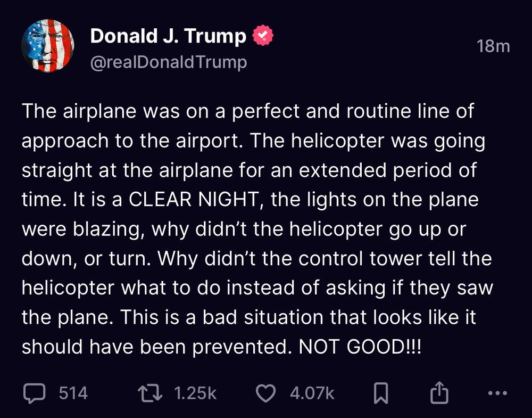Click the 4.07k like count
This screenshot has height=418, width=532.
[312, 394]
